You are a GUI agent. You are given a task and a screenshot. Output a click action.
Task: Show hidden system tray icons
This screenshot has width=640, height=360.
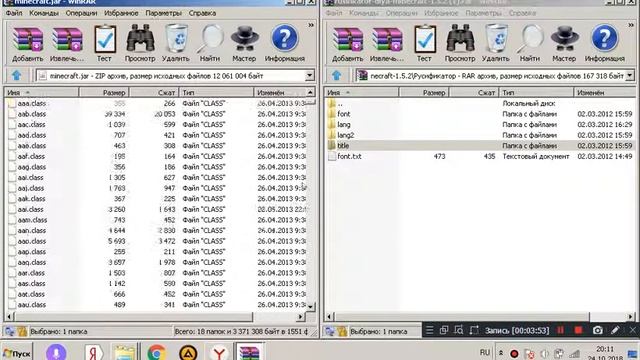501,353
